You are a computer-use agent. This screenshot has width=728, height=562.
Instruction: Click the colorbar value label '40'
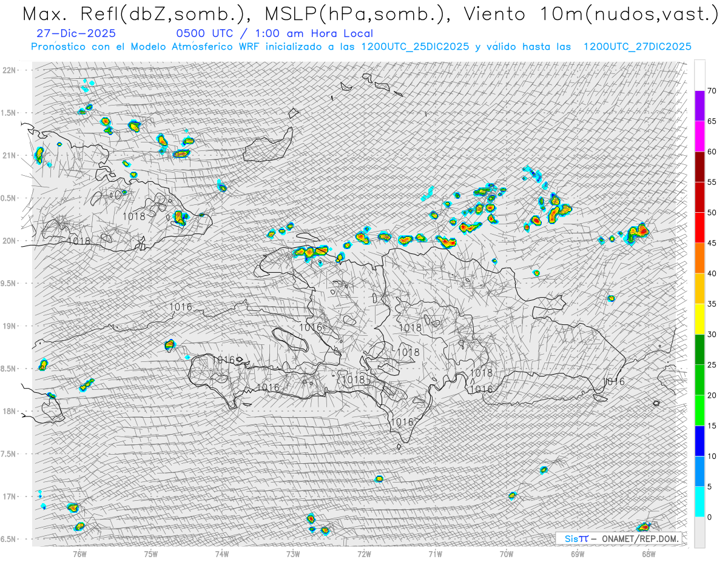712,273
